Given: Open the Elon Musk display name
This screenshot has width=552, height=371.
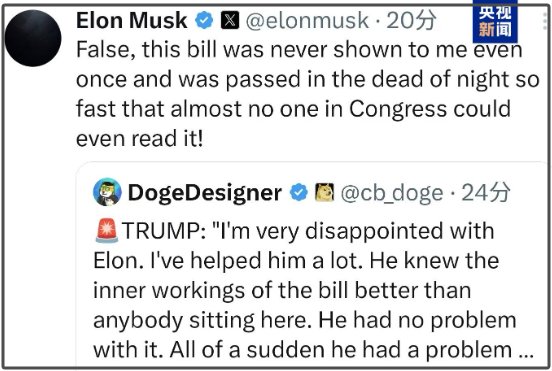Looking at the screenshot, I should click(x=131, y=20).
